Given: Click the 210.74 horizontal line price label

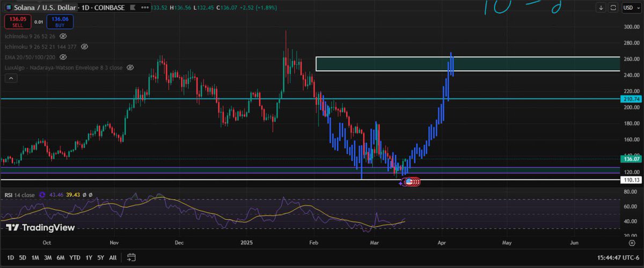Looking at the screenshot, I should click(x=630, y=99).
